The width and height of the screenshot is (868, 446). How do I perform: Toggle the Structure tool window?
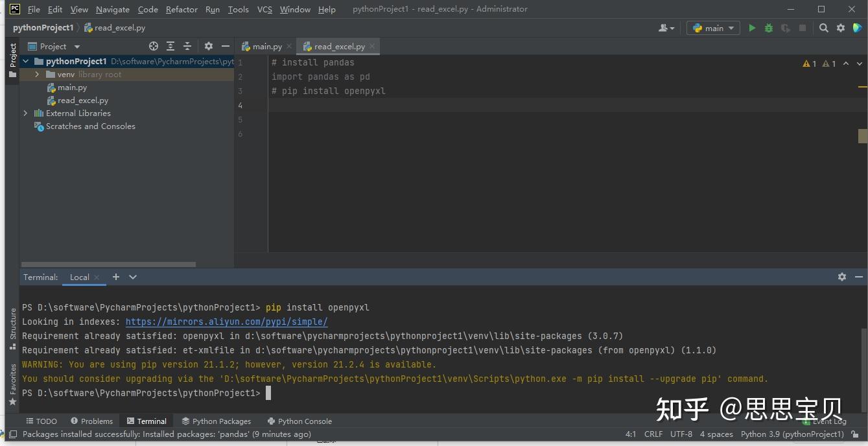point(12,327)
